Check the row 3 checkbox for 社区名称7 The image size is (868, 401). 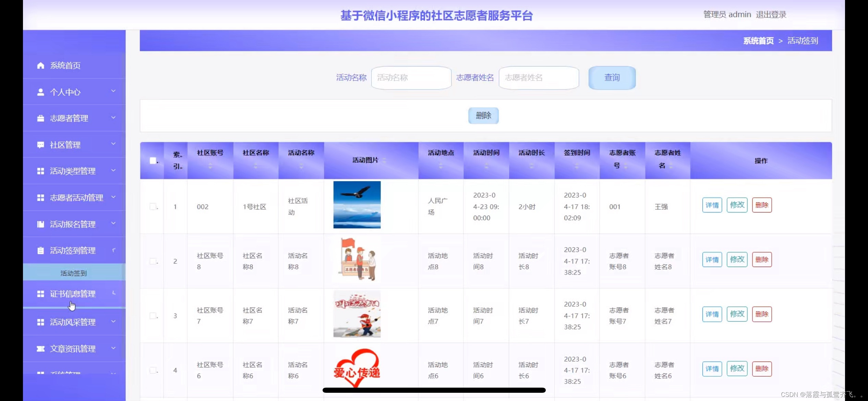(153, 316)
